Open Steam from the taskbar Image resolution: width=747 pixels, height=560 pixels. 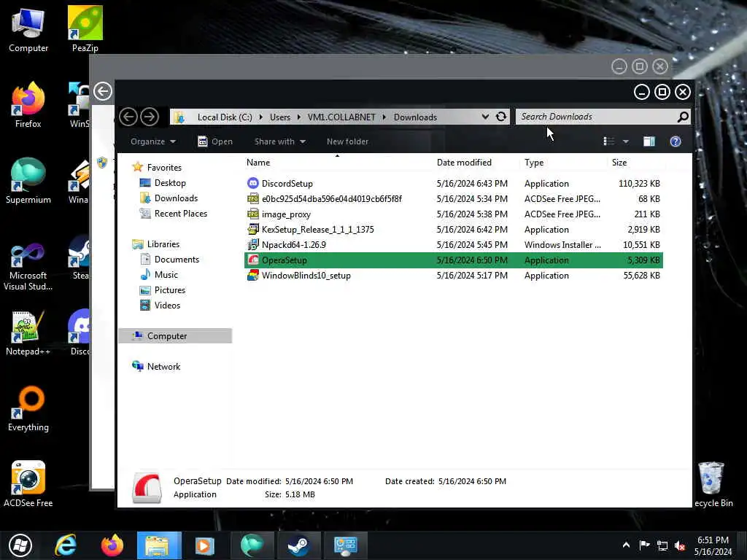click(298, 545)
